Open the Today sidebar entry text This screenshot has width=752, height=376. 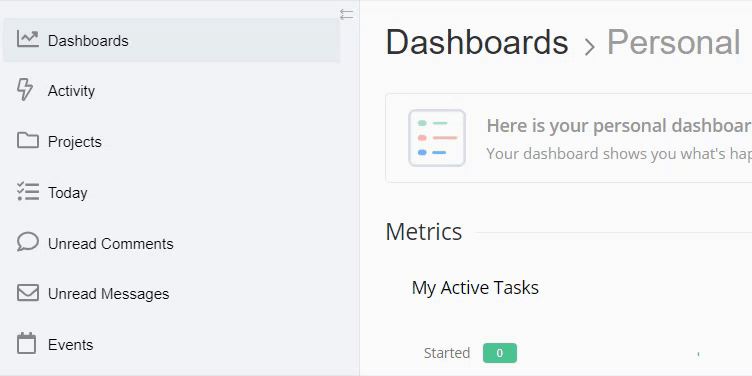[68, 193]
